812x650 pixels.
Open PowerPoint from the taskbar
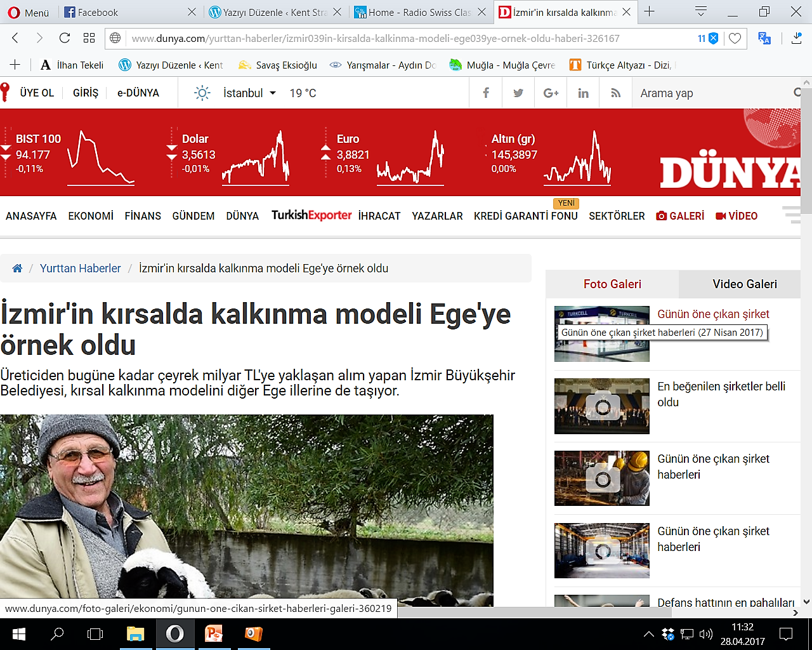pos(214,633)
